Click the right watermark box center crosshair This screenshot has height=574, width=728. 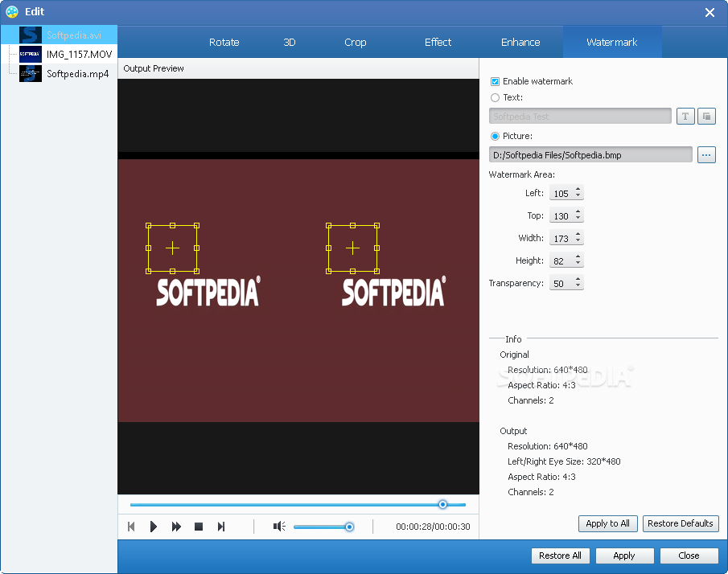coord(352,248)
